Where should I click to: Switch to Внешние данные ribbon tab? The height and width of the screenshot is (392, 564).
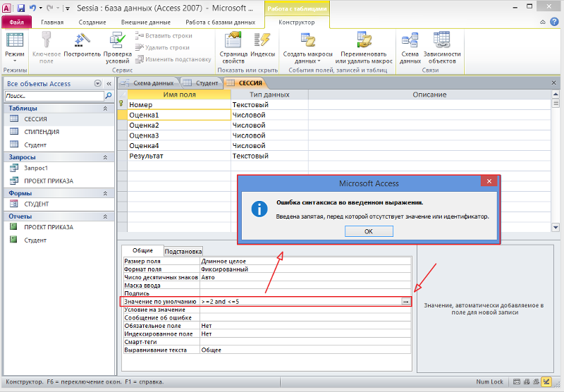pos(146,23)
